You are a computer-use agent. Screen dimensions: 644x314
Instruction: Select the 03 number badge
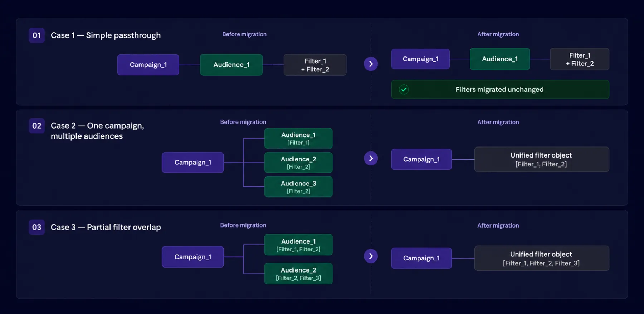click(x=36, y=227)
